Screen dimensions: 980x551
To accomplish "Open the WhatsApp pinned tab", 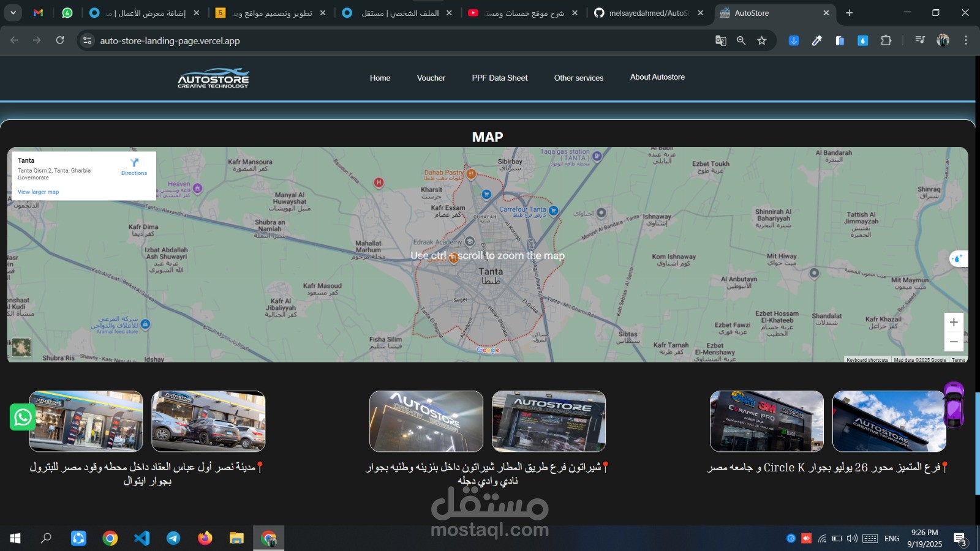I will point(67,13).
